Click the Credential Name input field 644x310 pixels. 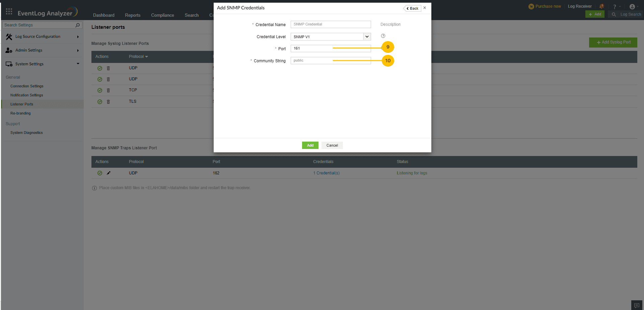point(331,24)
